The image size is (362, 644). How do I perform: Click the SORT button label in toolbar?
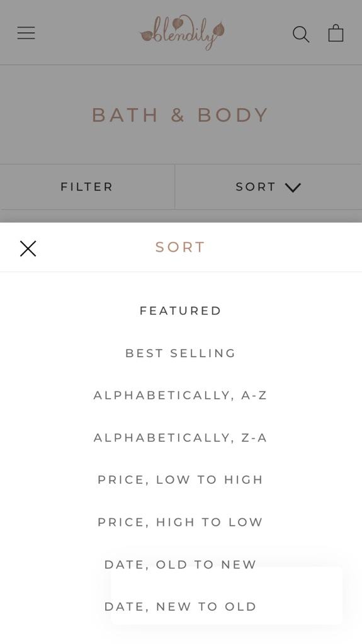[256, 187]
